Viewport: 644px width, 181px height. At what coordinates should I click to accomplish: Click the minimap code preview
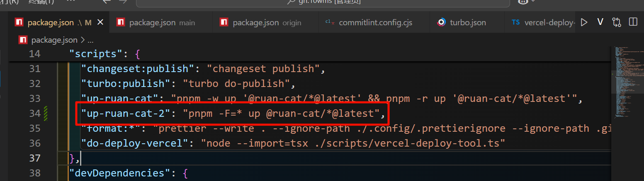pos(627,83)
